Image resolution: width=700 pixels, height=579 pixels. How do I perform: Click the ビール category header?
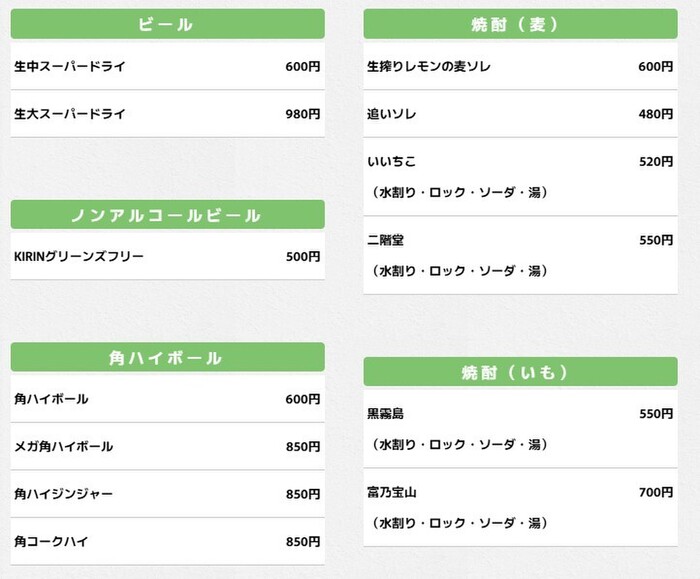pyautogui.click(x=167, y=24)
